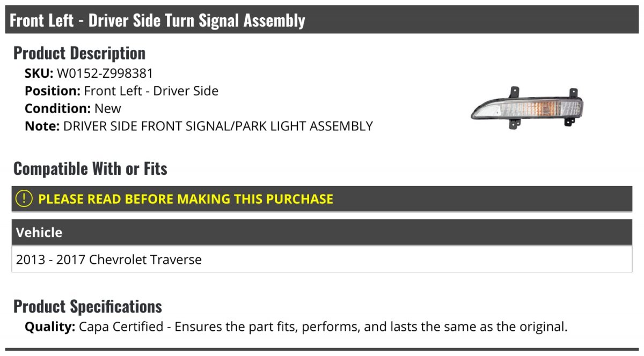Screen dimensions: 644x356
Task: Click the 2013 - 2017 Chevrolet Traverse row
Action: click(322, 259)
